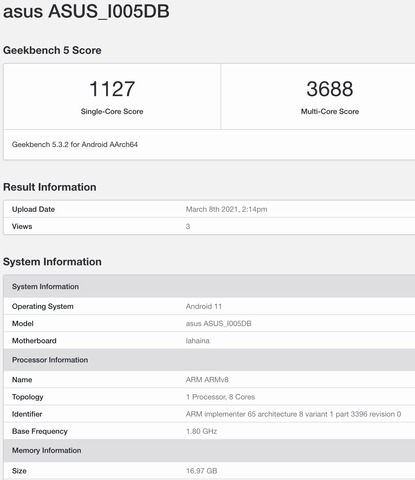The image size is (415, 480).
Task: Select the 1.80 GHz value
Action: [201, 431]
